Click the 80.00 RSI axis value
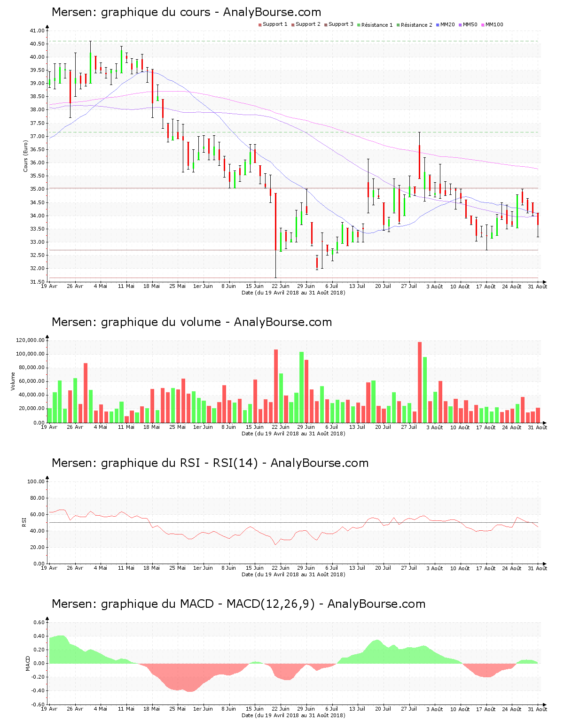 37,498
